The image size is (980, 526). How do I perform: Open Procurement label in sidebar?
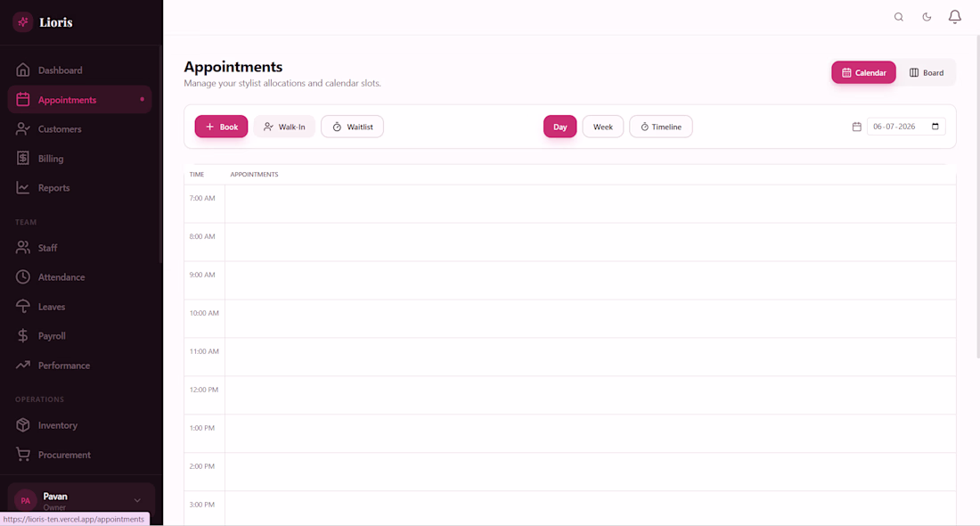pos(64,455)
